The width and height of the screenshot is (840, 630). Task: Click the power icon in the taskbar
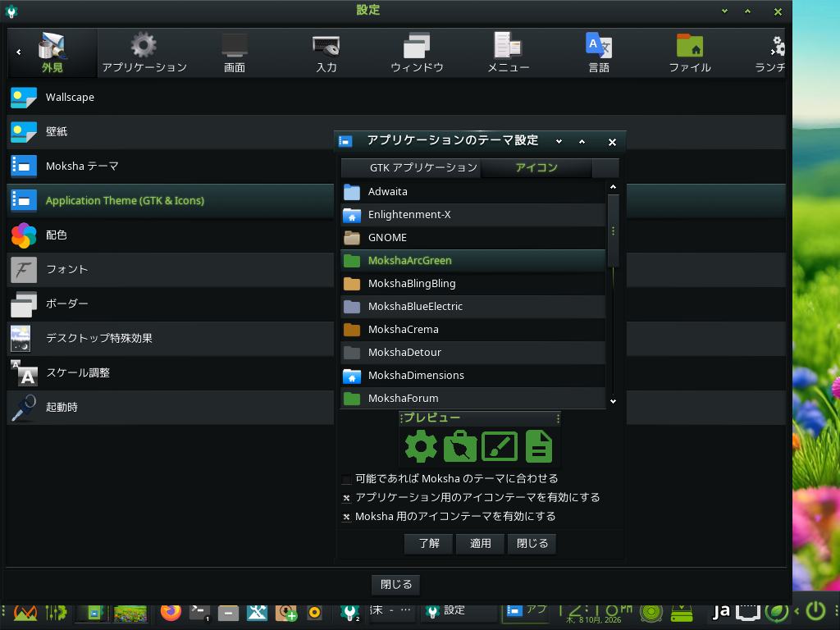pos(816,611)
